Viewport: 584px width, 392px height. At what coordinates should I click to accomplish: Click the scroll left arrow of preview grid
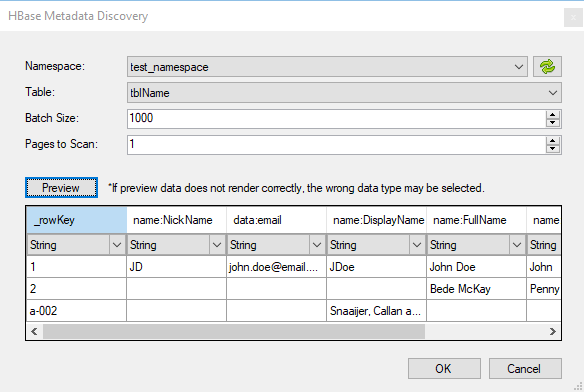tap(34, 331)
